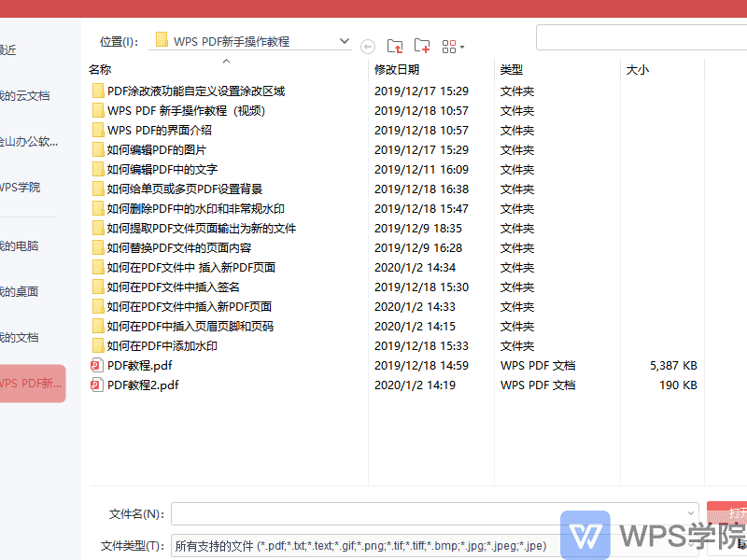Select folder icon of 如何编辑PDF的图片
This screenshot has height=560, width=747.
click(98, 149)
